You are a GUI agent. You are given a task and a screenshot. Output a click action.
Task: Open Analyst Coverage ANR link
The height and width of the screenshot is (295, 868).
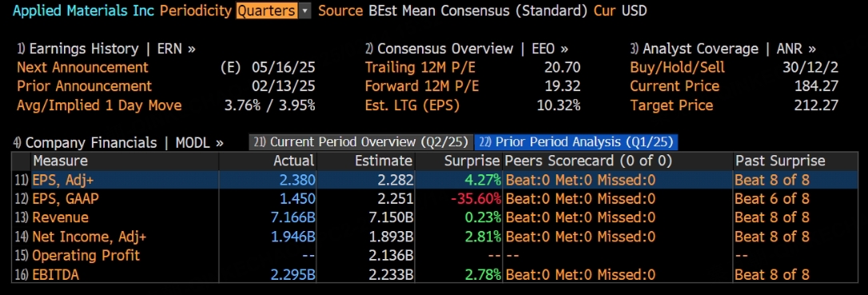723,49
